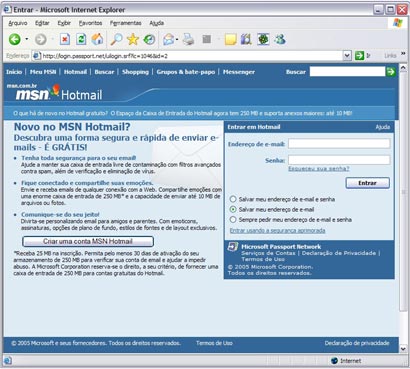The height and width of the screenshot is (369, 410).
Task: Click the Endereço de e-mail input field
Action: pos(339,144)
